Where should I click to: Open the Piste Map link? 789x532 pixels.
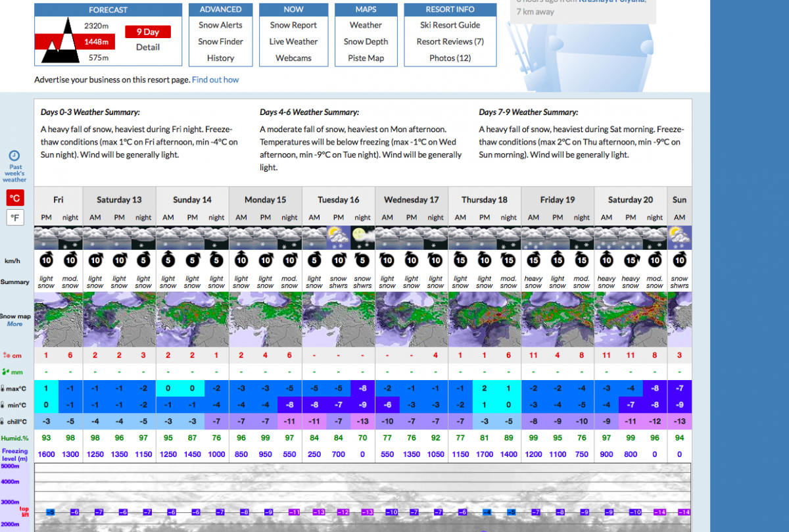[x=366, y=58]
